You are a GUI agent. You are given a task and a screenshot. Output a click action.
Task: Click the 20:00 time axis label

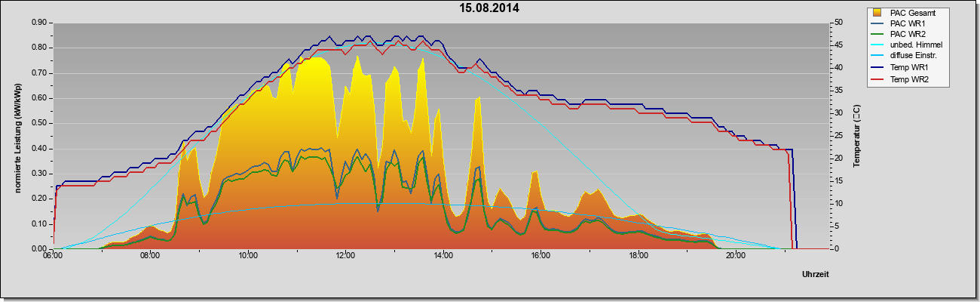point(736,256)
